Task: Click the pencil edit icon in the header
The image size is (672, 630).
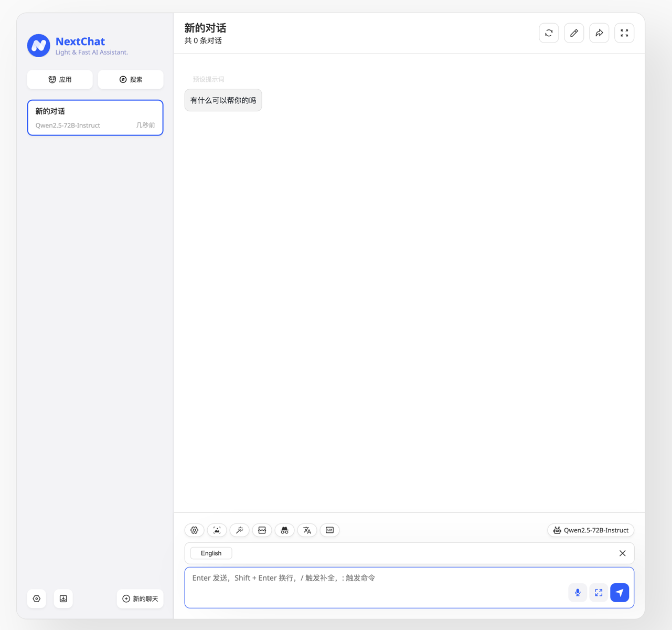Action: 574,33
